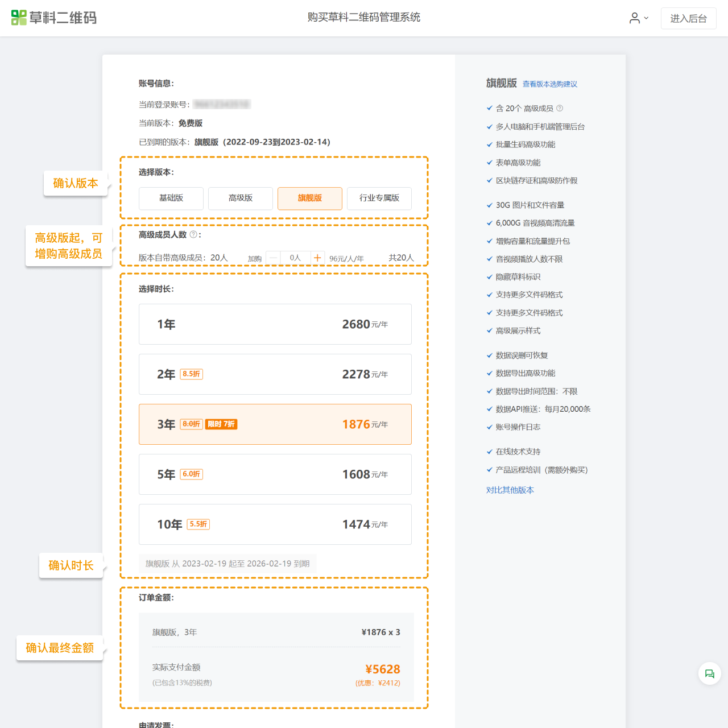This screenshot has height=728, width=728.
Task: Click the 96元/人/年 price label
Action: [346, 259]
